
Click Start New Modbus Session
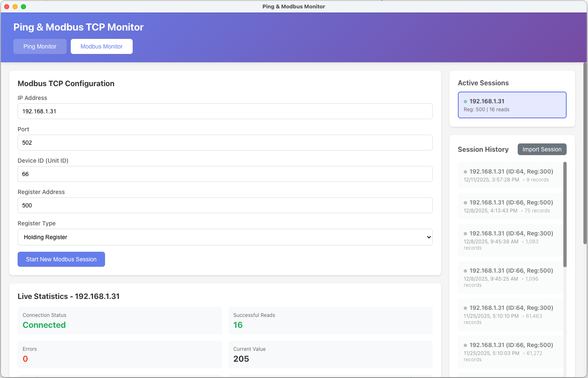[61, 259]
